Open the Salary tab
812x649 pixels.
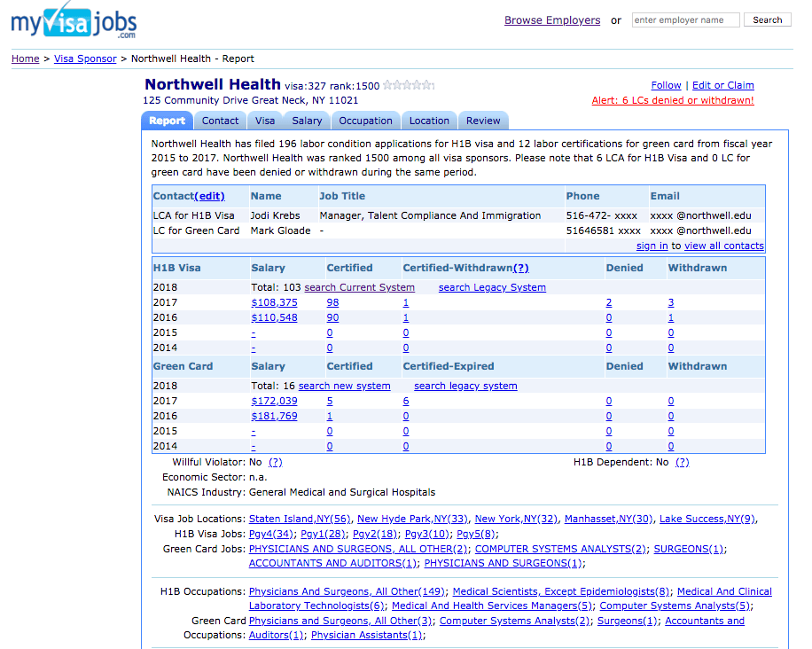pyautogui.click(x=307, y=121)
